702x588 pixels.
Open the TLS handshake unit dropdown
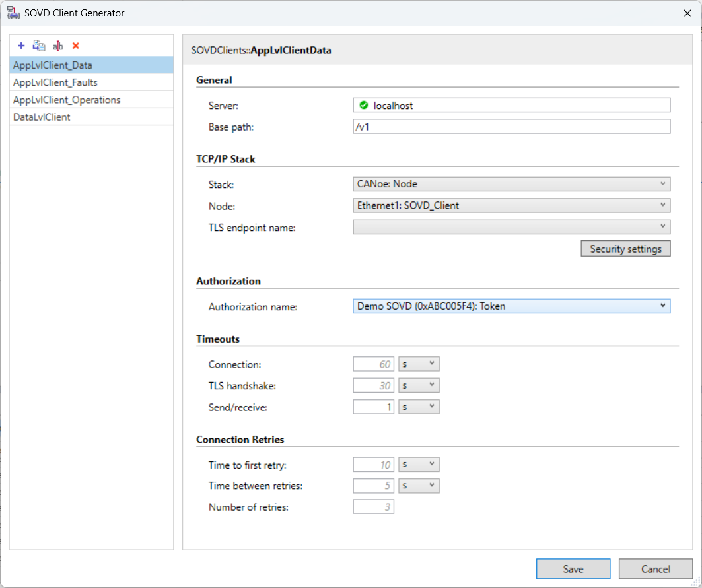tap(419, 386)
